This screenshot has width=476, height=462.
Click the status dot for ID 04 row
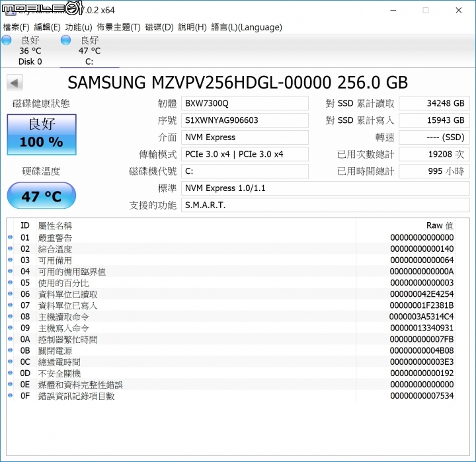click(10, 271)
